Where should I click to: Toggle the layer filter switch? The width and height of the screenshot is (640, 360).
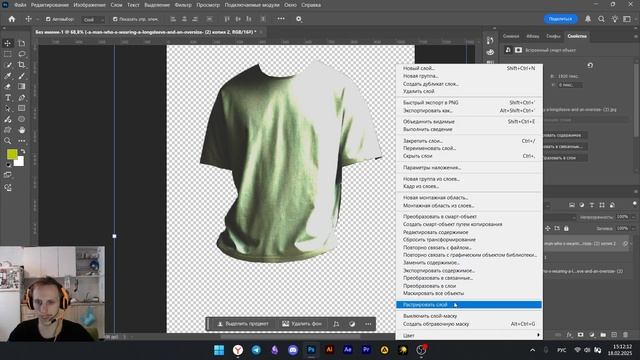635,203
